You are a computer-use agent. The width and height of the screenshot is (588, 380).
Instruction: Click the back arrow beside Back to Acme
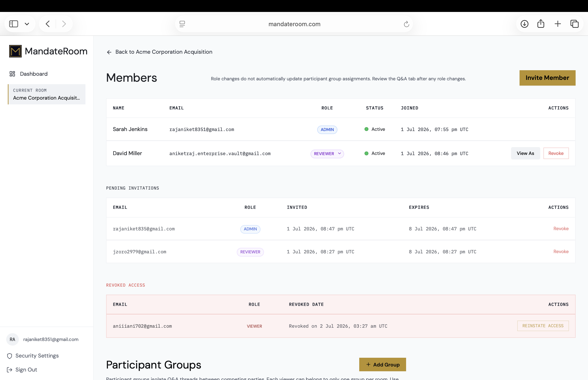(x=109, y=52)
